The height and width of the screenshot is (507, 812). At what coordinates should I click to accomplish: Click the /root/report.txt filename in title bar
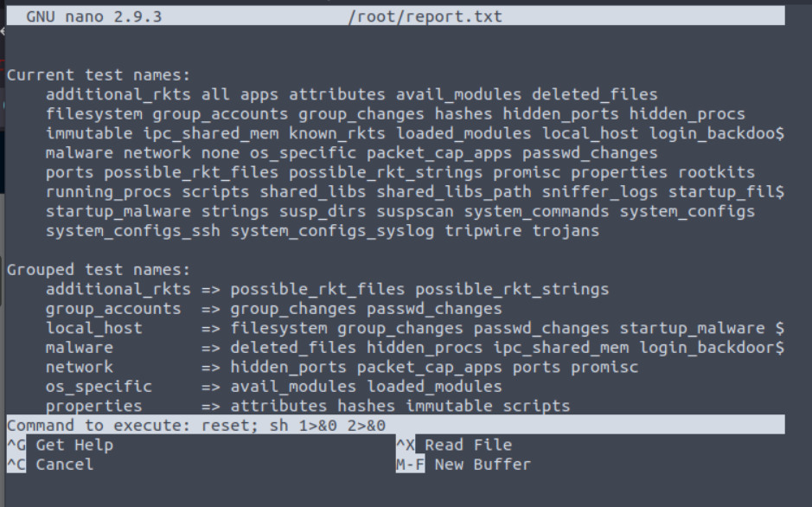[425, 16]
